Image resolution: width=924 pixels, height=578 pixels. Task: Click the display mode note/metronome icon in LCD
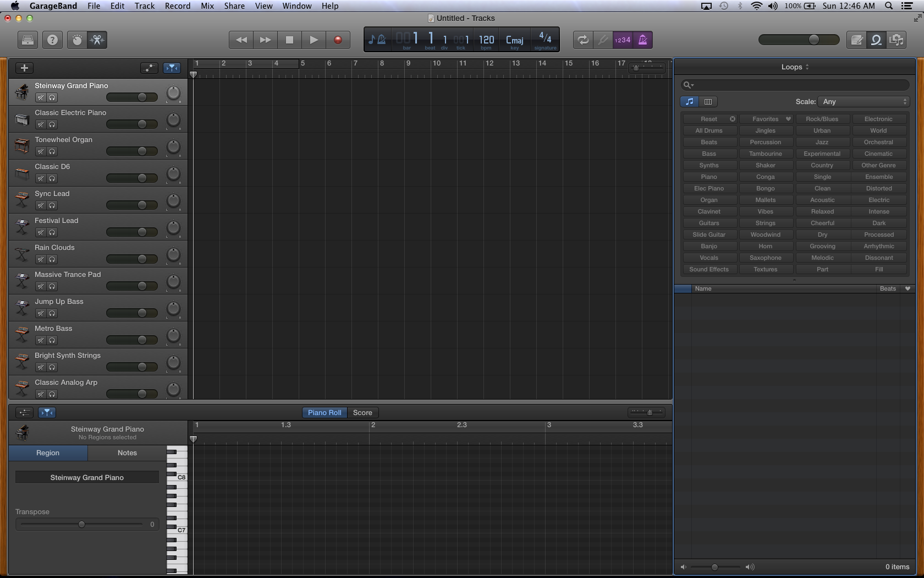(377, 40)
